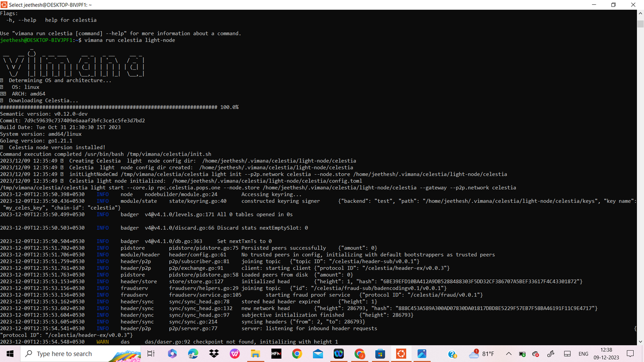644x362 pixels.
Task: Open the Mail app from taskbar
Action: point(318,354)
